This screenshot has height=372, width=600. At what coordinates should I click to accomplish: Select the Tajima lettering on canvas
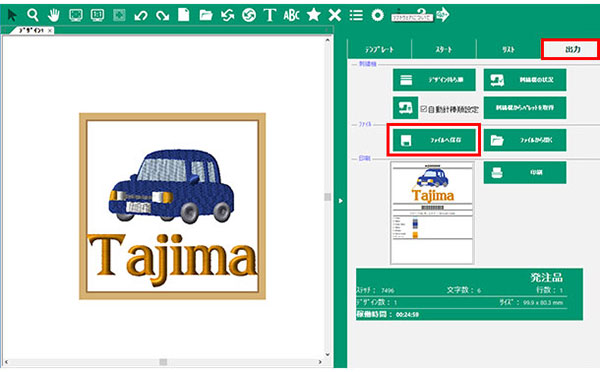(x=172, y=260)
